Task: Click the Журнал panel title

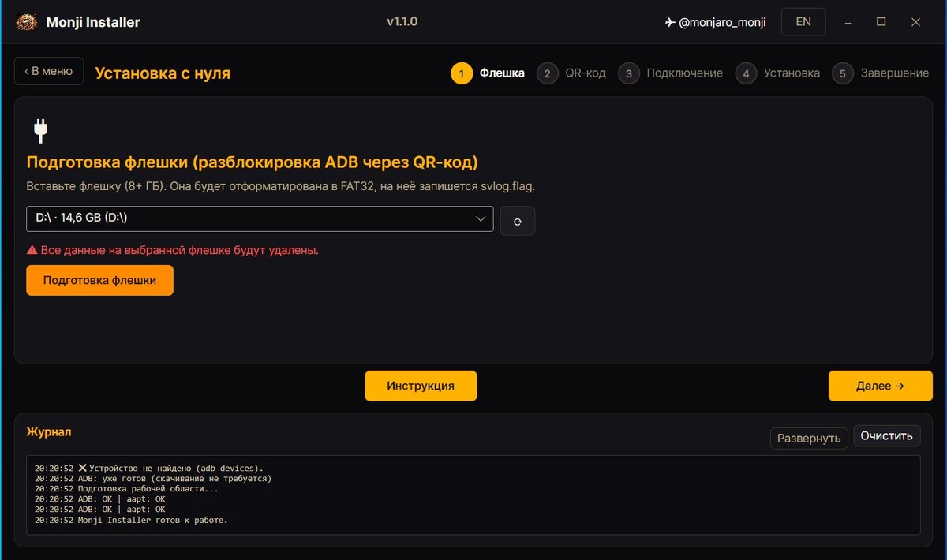Action: click(x=49, y=432)
